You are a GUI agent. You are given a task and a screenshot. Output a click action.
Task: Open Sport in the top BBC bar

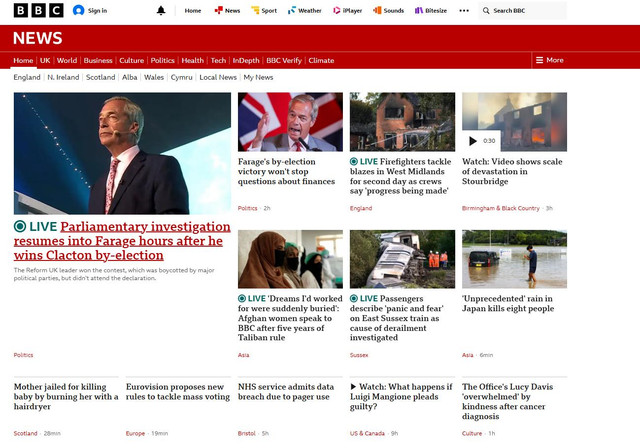pos(264,11)
